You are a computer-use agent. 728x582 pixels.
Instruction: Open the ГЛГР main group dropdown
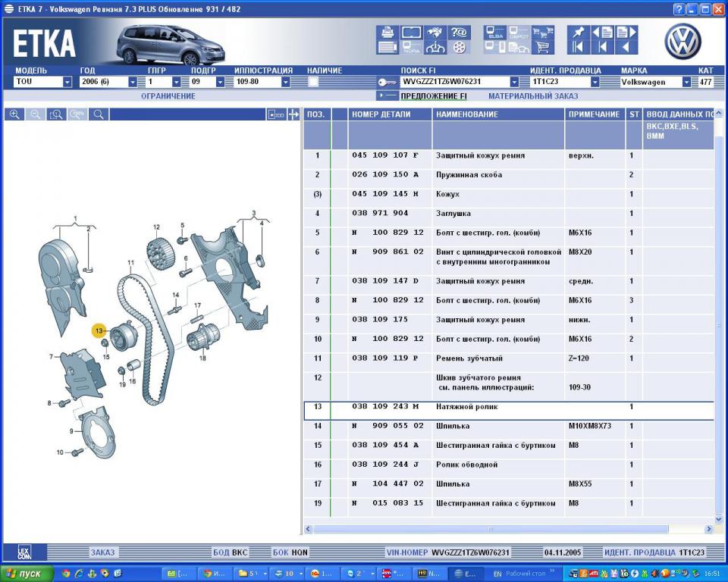tap(177, 82)
